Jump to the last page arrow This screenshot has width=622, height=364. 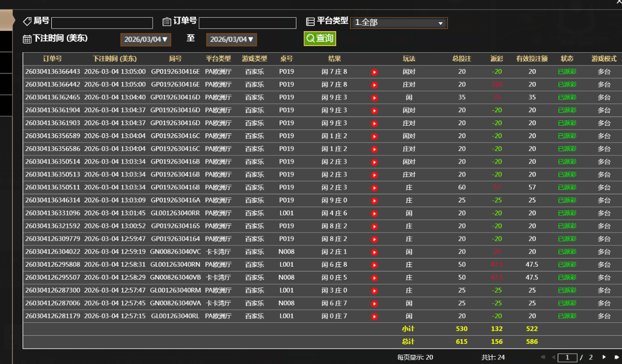617,357
